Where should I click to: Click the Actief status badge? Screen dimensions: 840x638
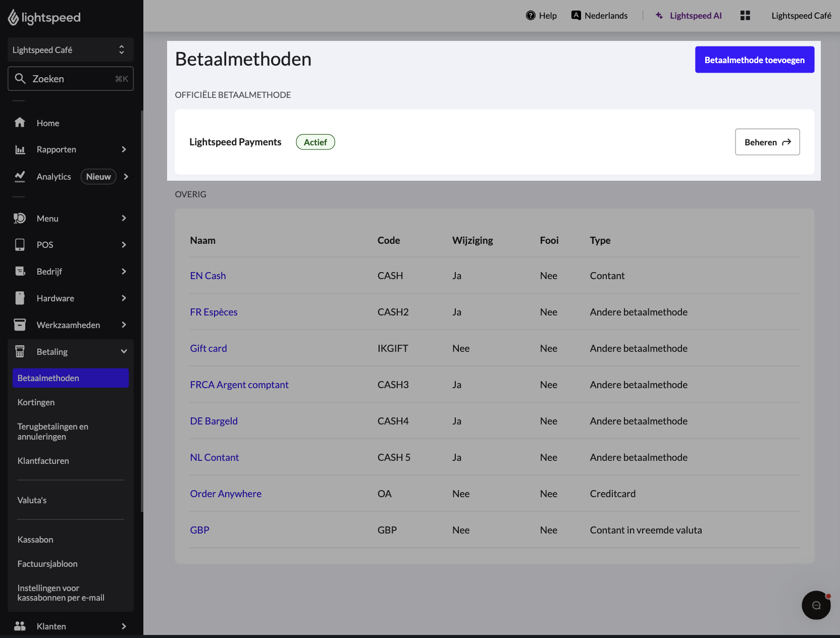316,142
